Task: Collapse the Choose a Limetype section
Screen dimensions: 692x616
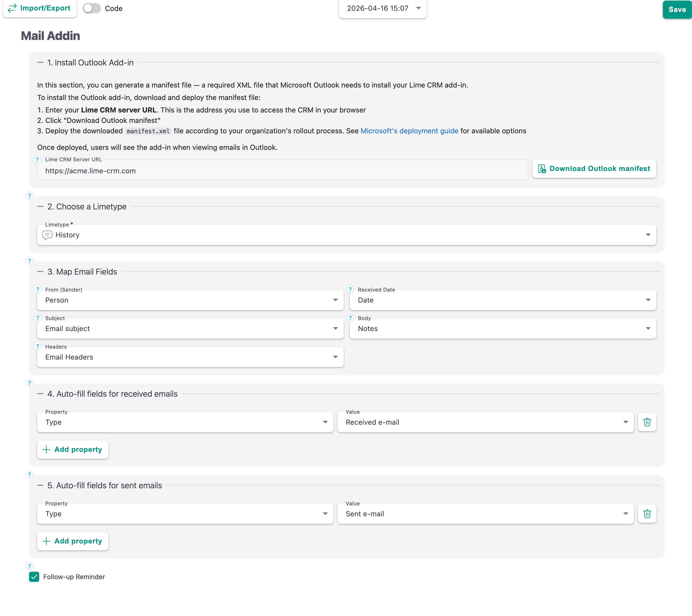Action: pyautogui.click(x=40, y=206)
